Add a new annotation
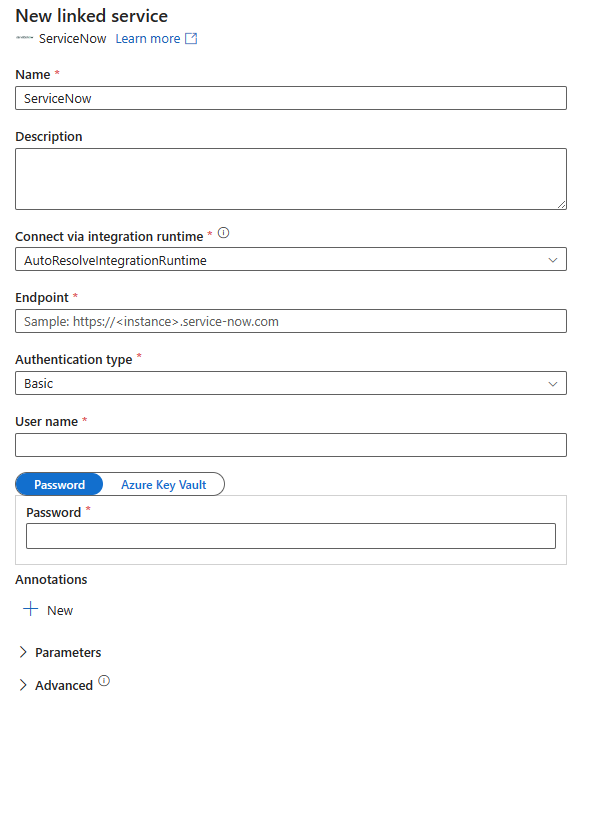 [x=47, y=610]
